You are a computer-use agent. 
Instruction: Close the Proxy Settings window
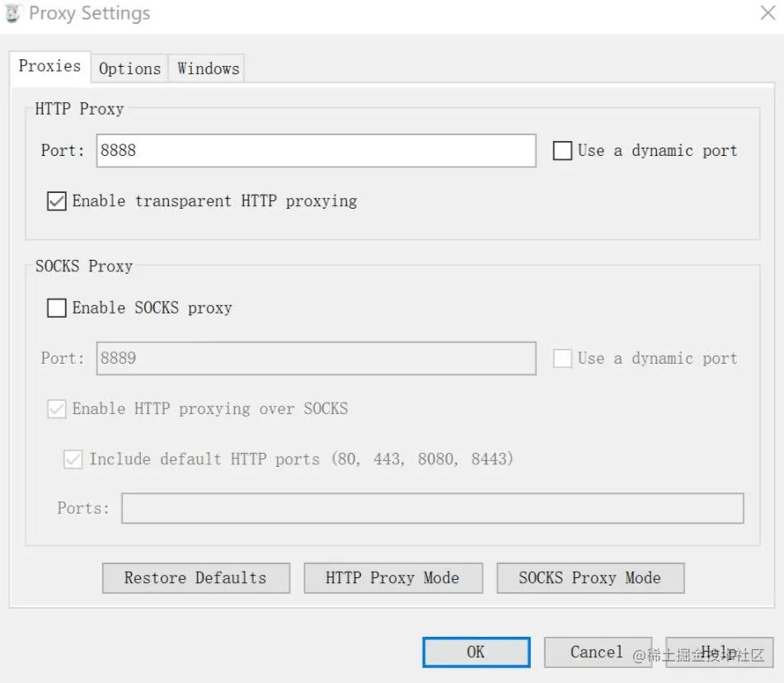pos(768,12)
